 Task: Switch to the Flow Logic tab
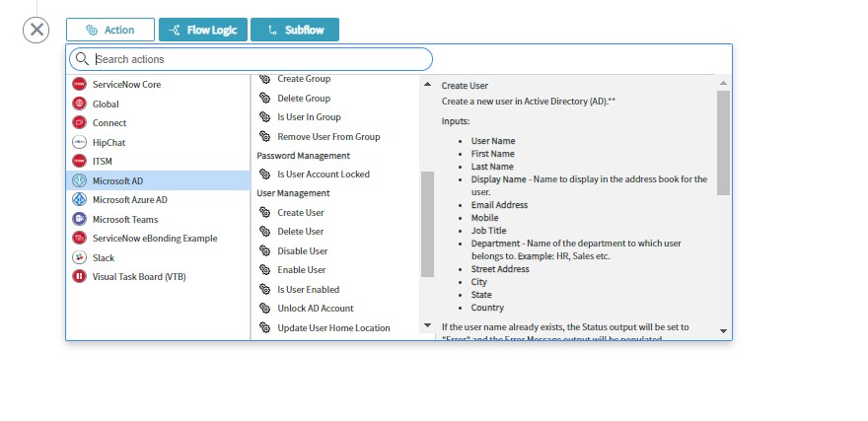click(203, 30)
